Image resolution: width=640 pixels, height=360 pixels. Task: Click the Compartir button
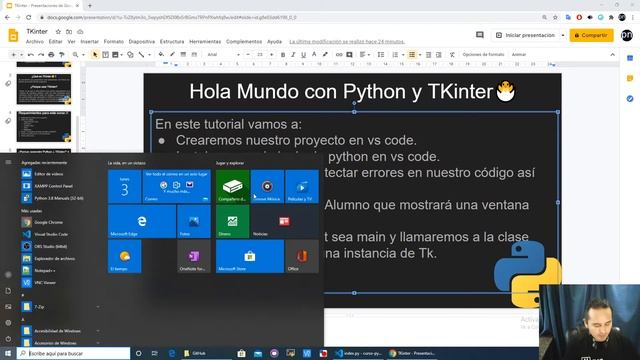(x=591, y=36)
